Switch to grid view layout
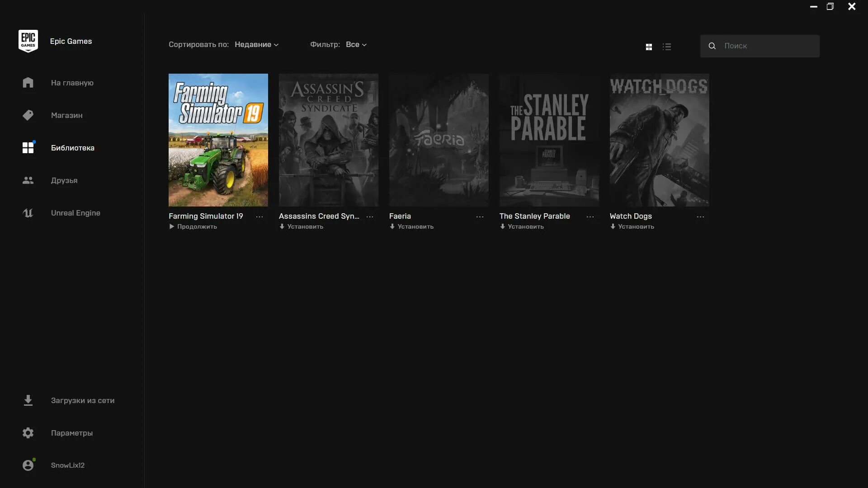The width and height of the screenshot is (868, 488). 649,47
